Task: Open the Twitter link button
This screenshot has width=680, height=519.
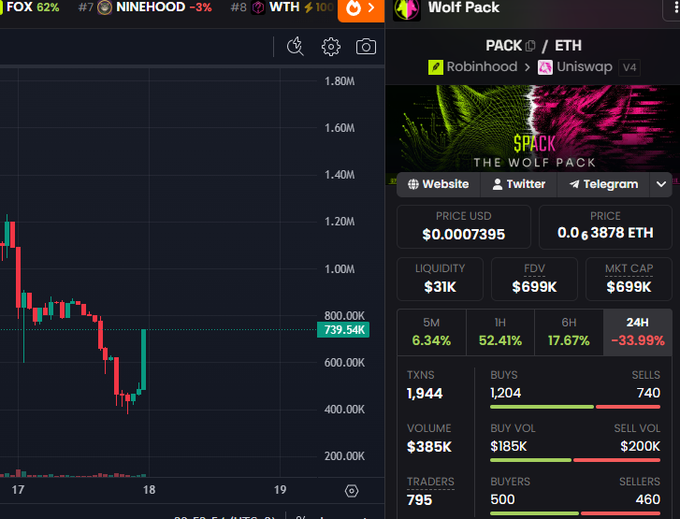Action: [x=519, y=184]
